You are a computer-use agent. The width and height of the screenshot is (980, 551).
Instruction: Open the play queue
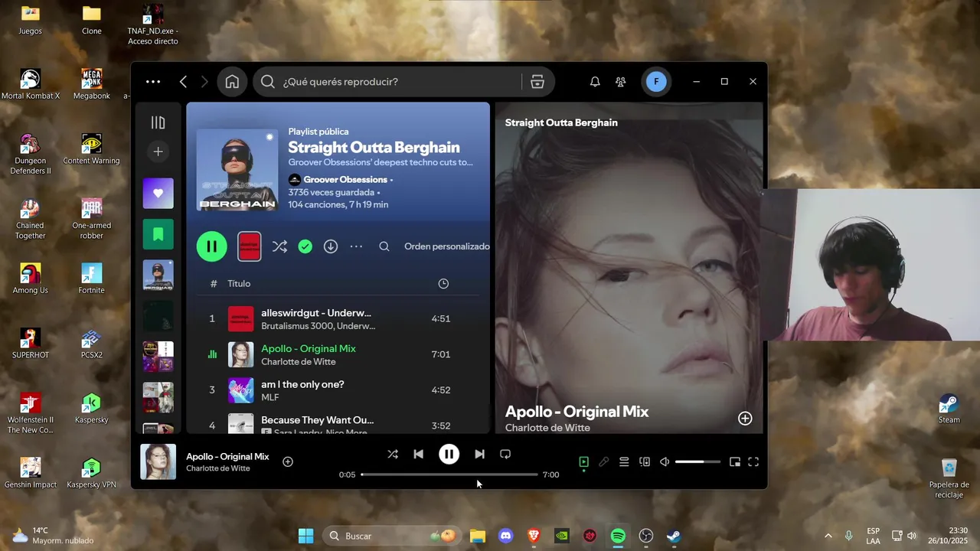(x=624, y=462)
